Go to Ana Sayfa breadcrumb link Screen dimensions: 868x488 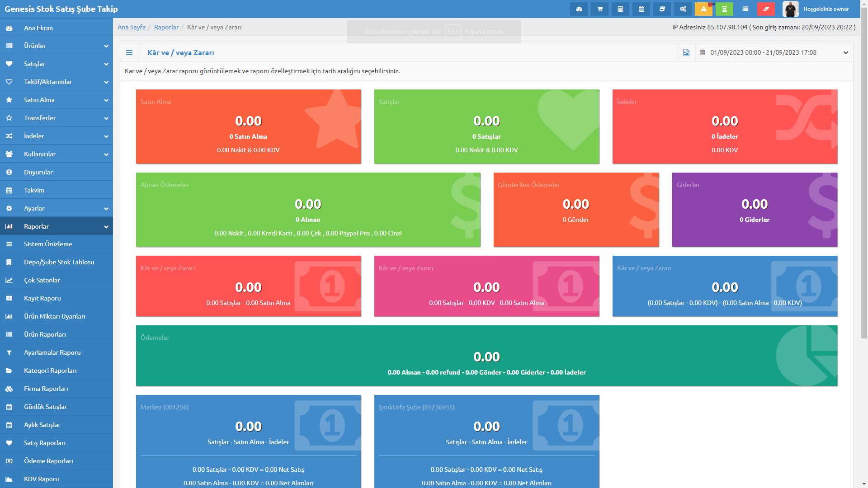132,27
